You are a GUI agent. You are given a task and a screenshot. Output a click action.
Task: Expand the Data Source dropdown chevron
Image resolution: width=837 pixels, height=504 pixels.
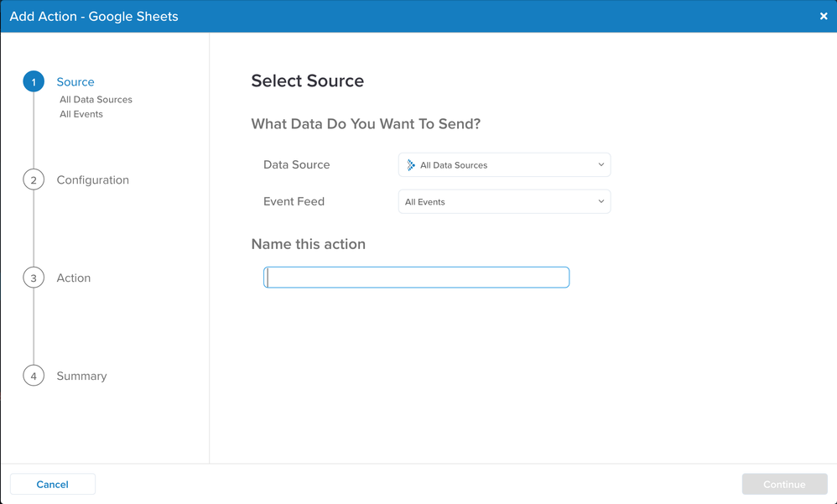[x=600, y=165]
